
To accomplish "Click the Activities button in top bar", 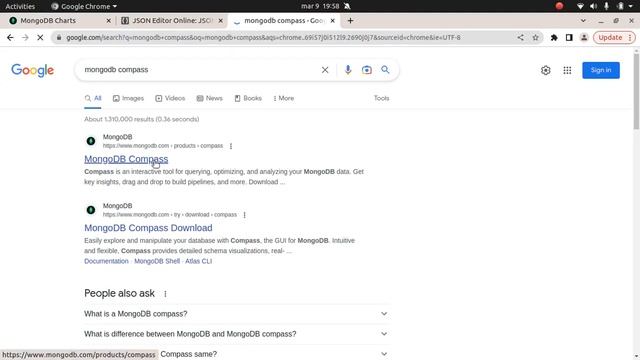I will pyautogui.click(x=20, y=6).
